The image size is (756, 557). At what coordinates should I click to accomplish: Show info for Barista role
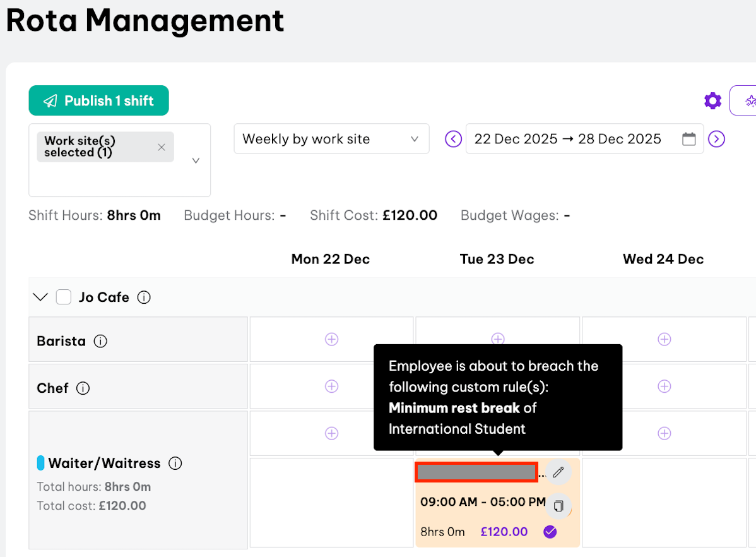click(x=100, y=341)
